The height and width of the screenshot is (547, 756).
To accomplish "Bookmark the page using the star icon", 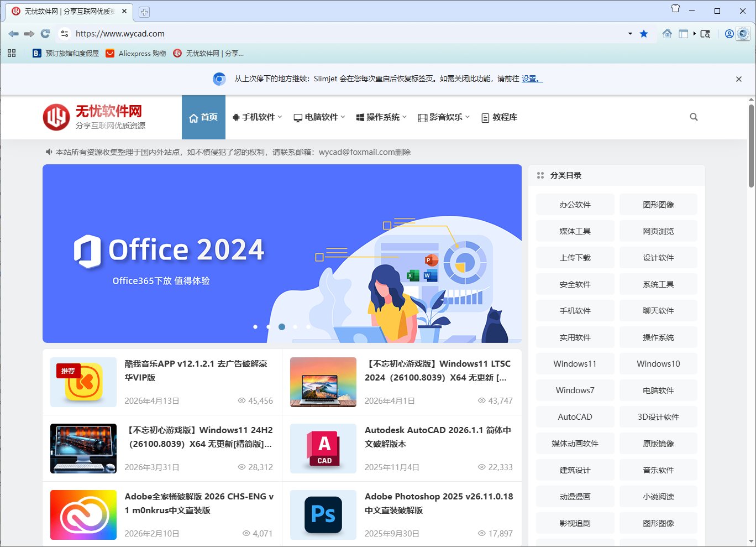I will (644, 33).
